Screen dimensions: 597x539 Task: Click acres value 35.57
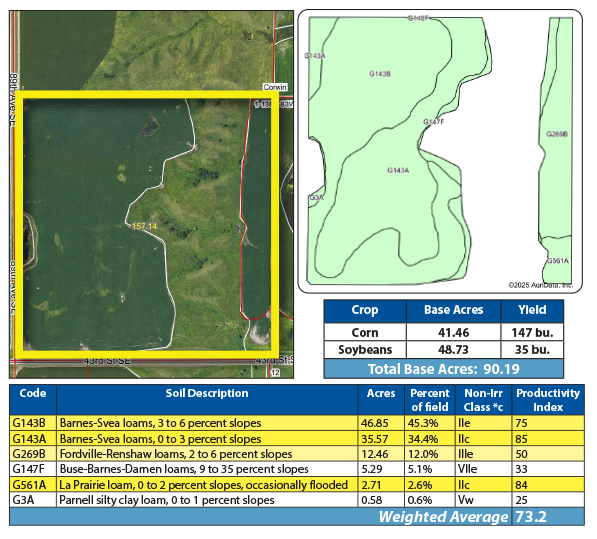[375, 439]
